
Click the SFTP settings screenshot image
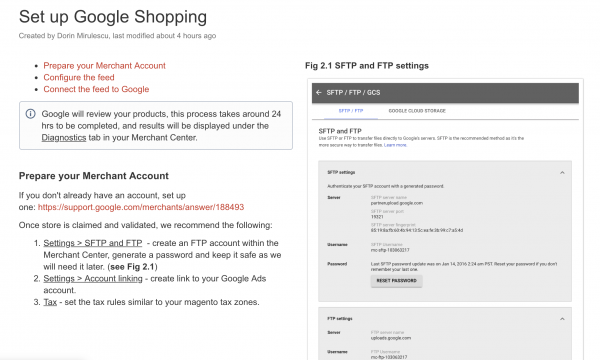445,219
